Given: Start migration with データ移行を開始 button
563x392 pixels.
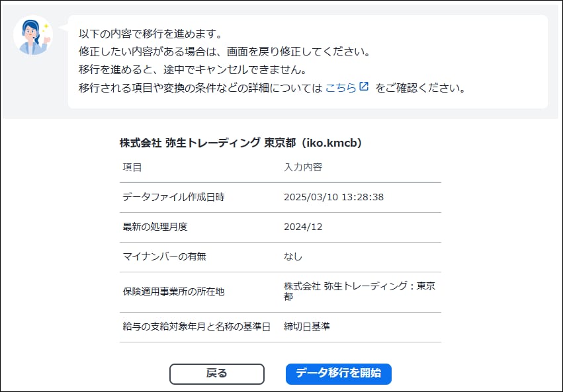Looking at the screenshot, I should click(x=338, y=373).
